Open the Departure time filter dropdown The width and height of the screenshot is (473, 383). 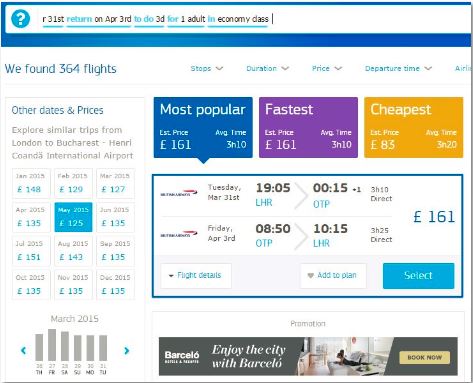coord(398,68)
